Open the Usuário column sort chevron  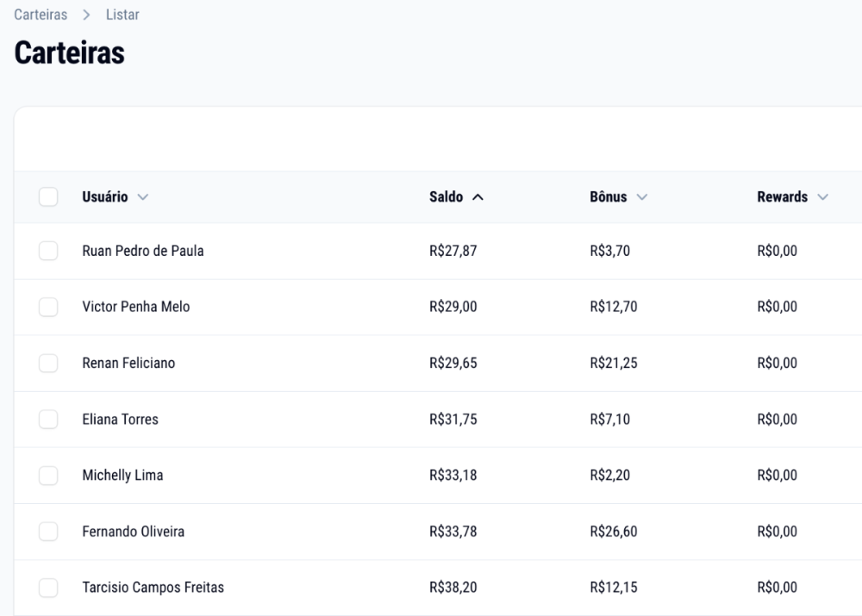coord(143,197)
